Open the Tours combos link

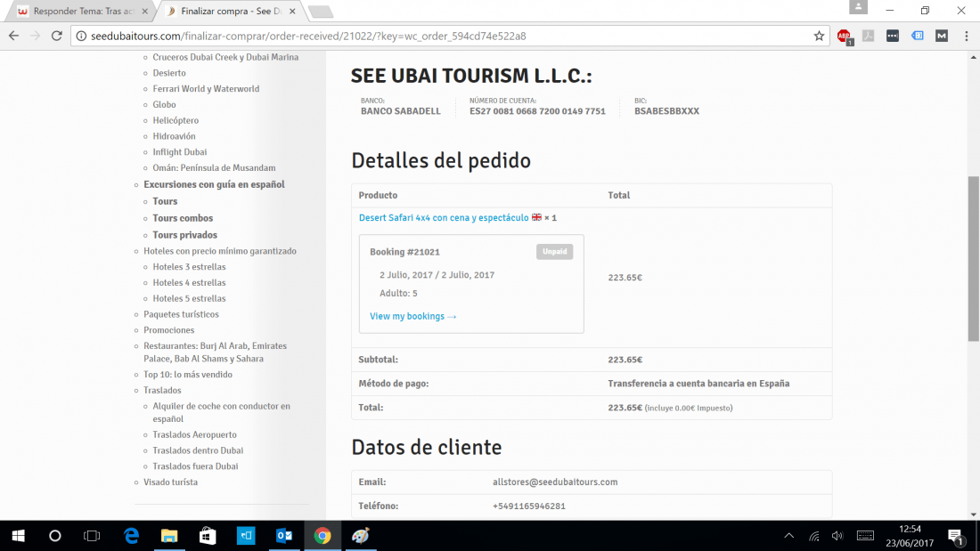tap(184, 218)
